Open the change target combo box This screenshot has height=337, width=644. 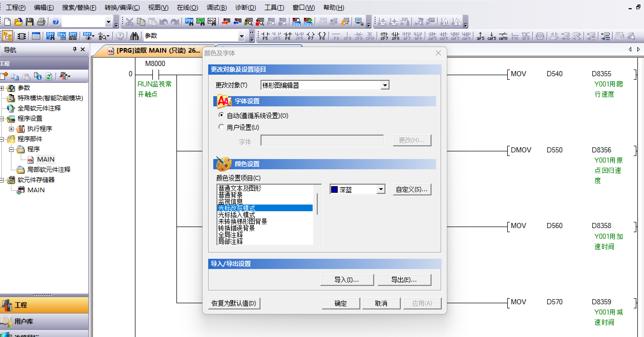click(385, 85)
